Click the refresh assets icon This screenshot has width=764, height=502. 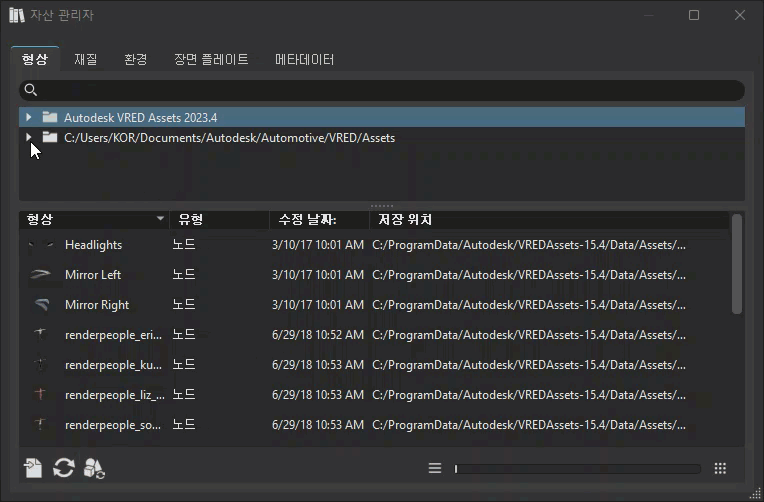tap(63, 468)
